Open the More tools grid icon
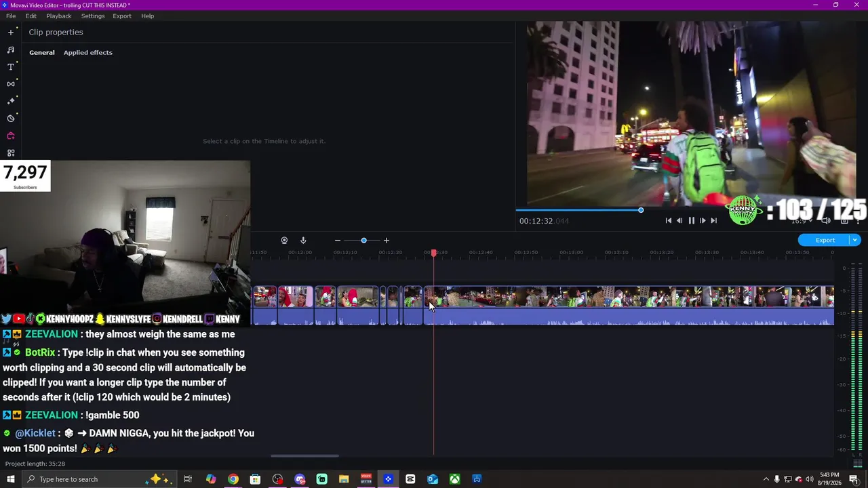This screenshot has height=488, width=868. 10,153
